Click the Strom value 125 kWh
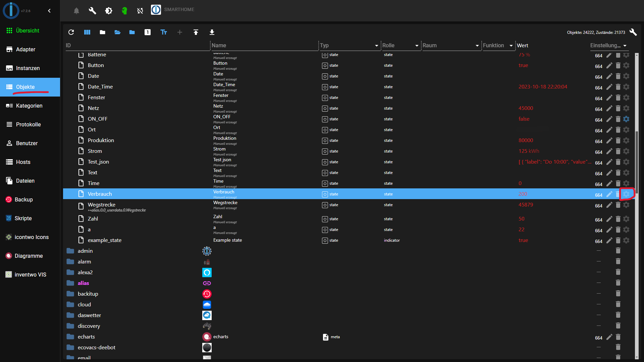This screenshot has height=362, width=644. click(x=529, y=151)
